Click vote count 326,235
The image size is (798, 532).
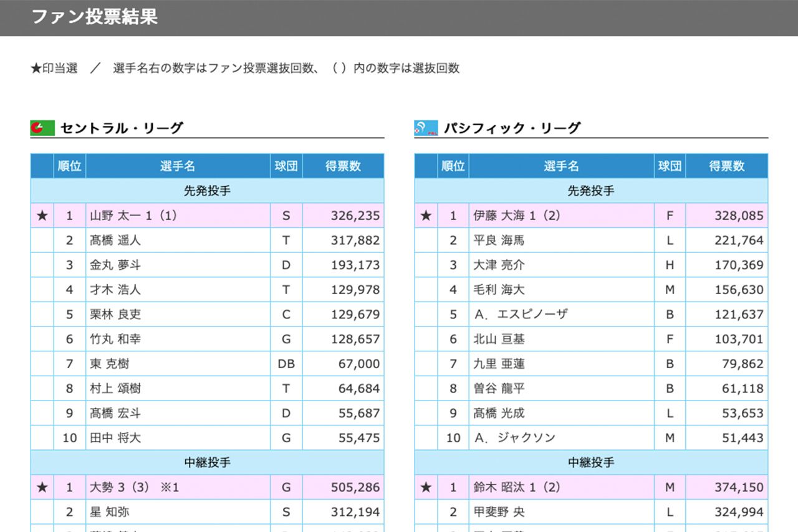click(x=355, y=216)
